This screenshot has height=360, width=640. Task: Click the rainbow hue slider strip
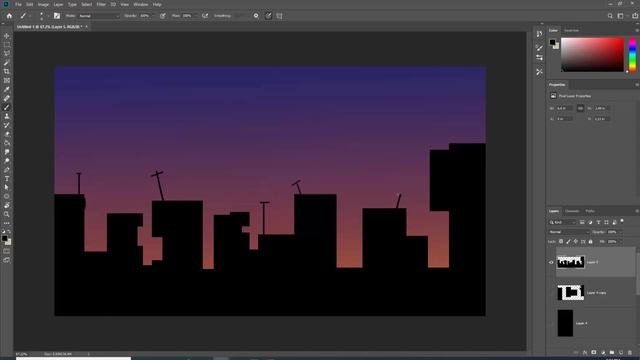(632, 55)
